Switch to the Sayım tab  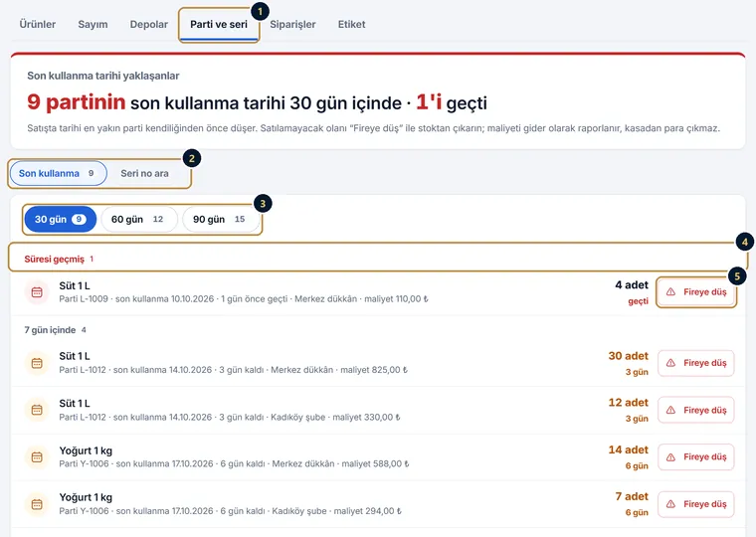[x=93, y=24]
